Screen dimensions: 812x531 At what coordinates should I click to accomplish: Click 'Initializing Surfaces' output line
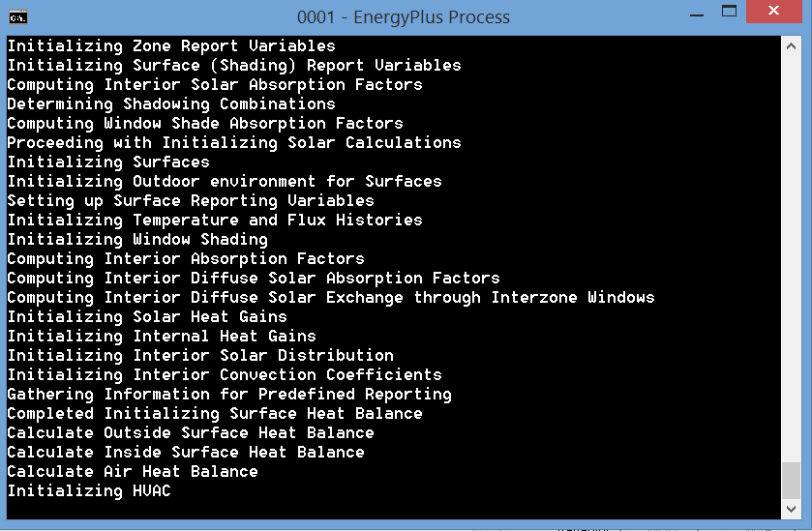(107, 162)
